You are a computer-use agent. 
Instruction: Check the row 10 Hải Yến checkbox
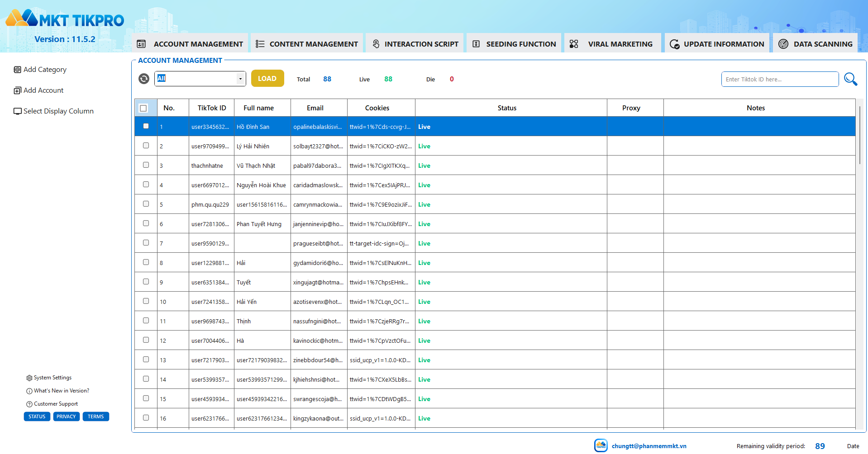pos(146,301)
